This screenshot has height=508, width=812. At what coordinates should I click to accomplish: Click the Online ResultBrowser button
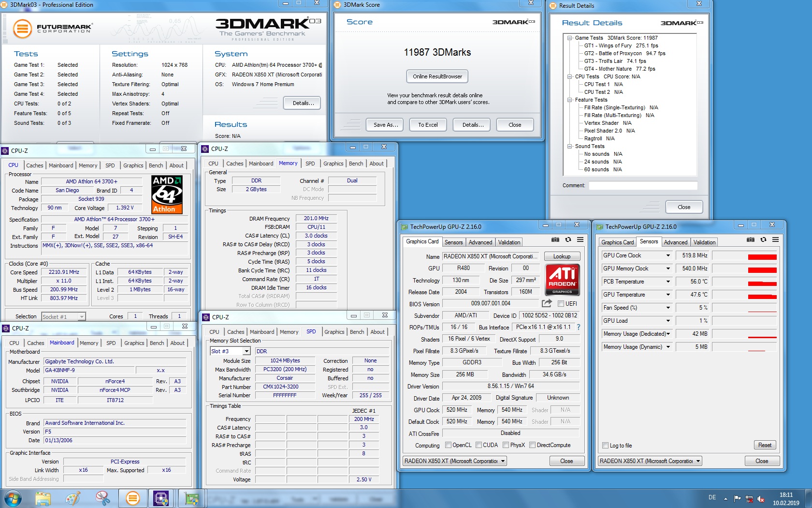437,76
